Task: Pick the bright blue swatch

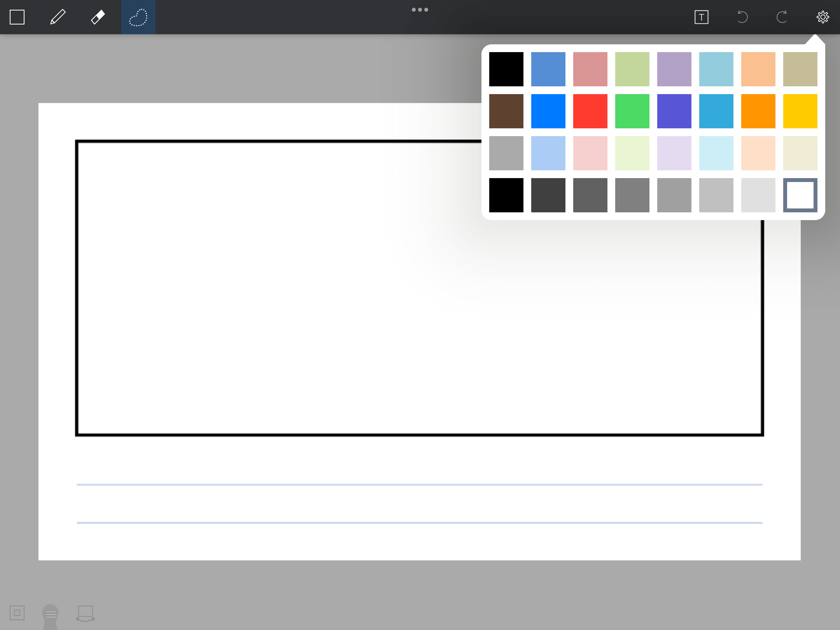Action: (548, 111)
